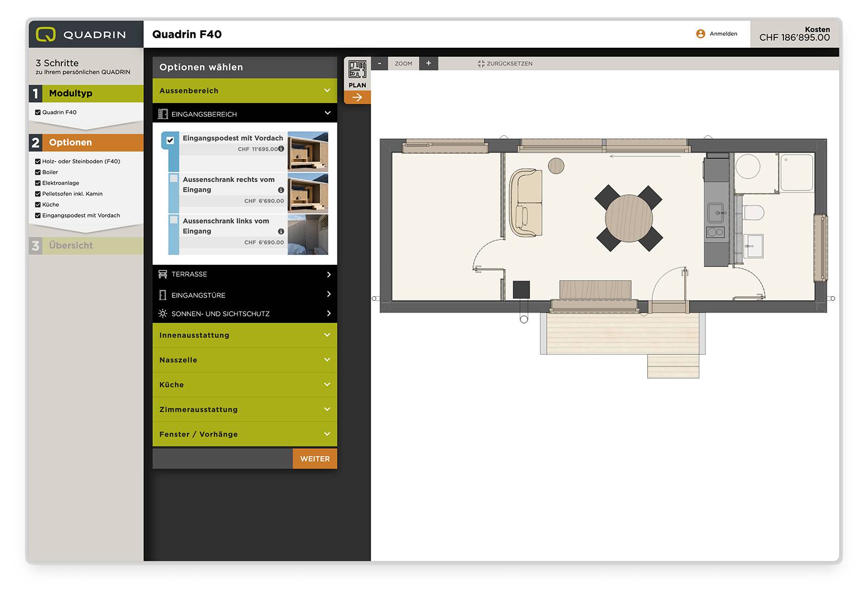Click the Optionen wählen panel heading

201,67
